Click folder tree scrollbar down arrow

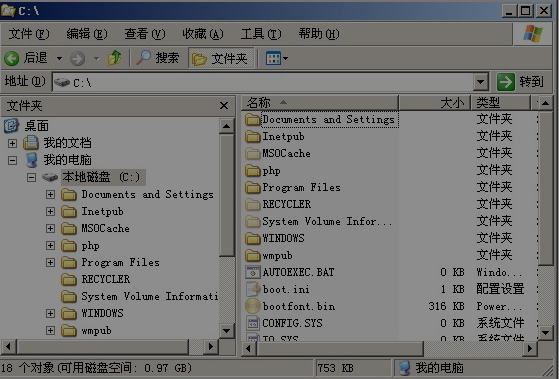click(x=227, y=331)
